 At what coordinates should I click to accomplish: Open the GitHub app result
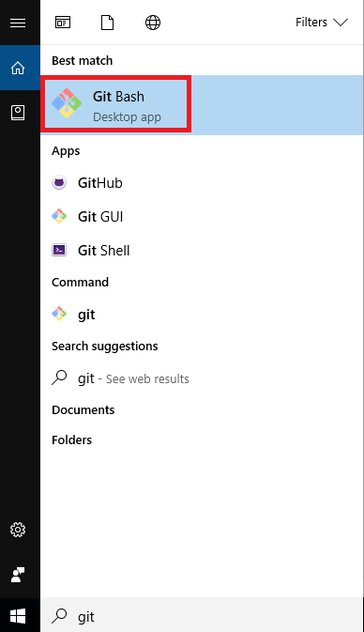pos(202,183)
